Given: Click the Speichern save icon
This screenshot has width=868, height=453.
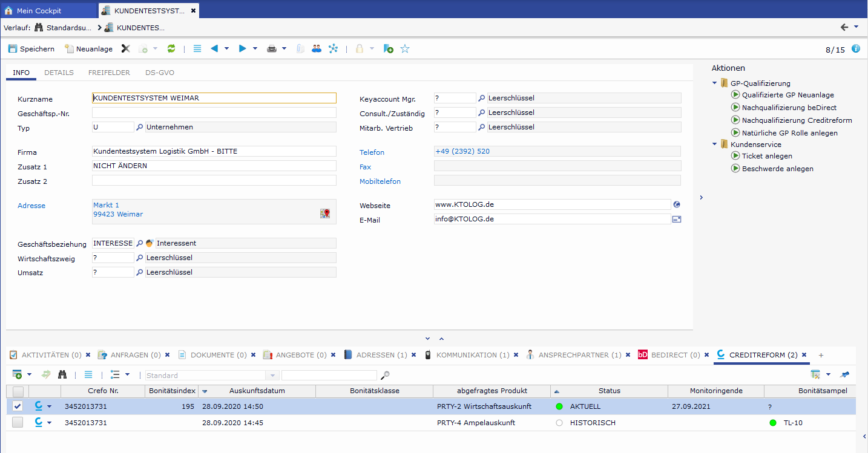Looking at the screenshot, I should (13, 49).
